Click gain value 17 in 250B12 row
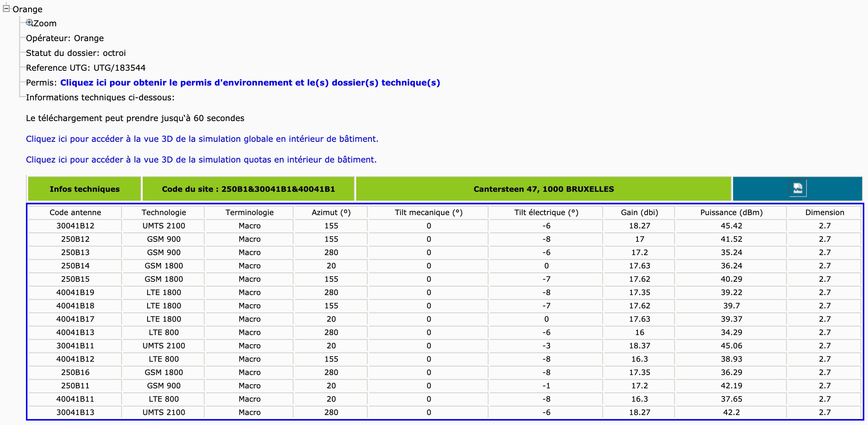868x425 pixels. tap(639, 239)
